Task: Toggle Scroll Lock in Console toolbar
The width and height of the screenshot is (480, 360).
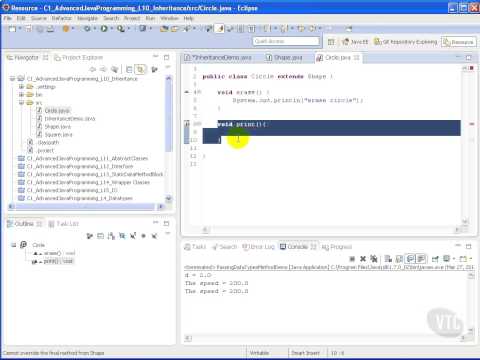Action: (399, 259)
